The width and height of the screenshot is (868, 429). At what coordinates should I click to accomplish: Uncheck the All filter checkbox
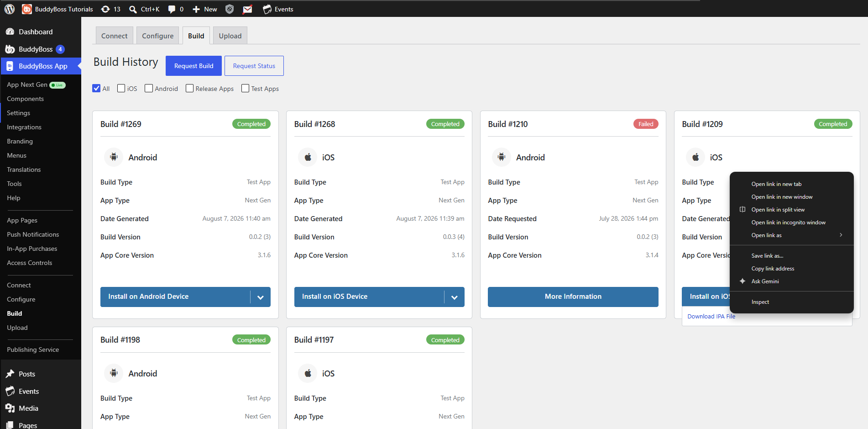pyautogui.click(x=96, y=88)
